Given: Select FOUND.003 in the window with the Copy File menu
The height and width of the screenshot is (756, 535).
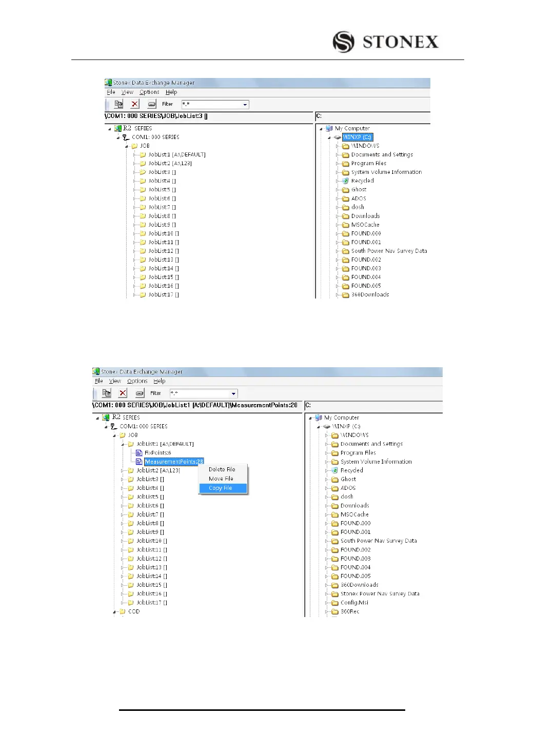Looking at the screenshot, I should [x=355, y=559].
